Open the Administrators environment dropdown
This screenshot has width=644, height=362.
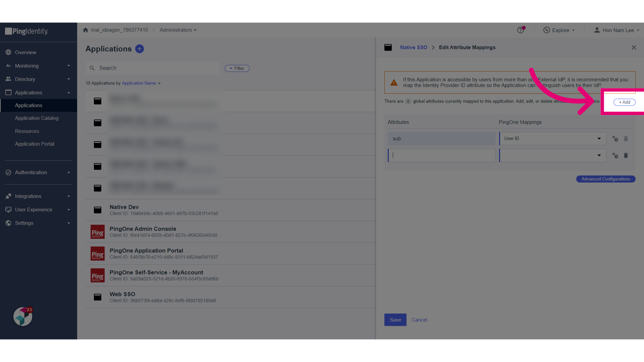178,30
